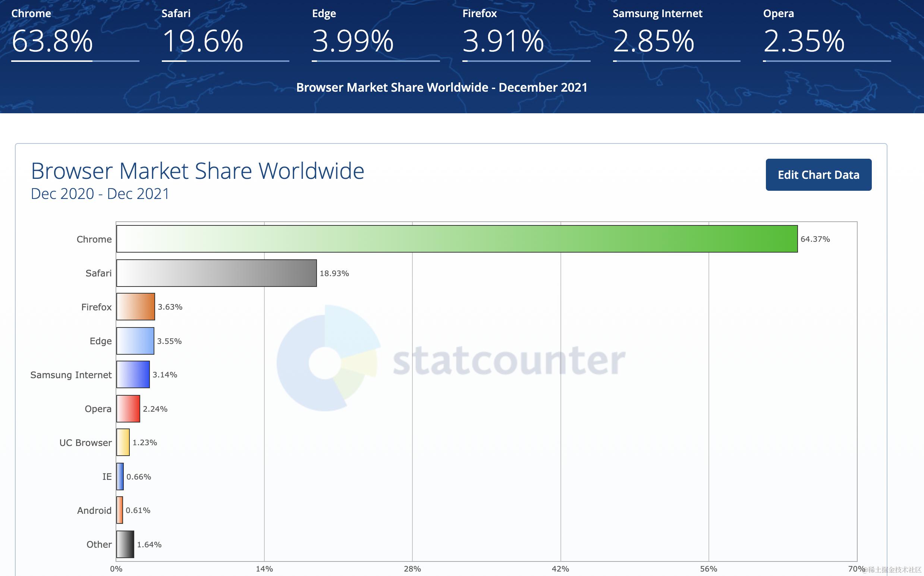
Task: Click the Browser Market Share Worldwide chart title
Action: (198, 171)
